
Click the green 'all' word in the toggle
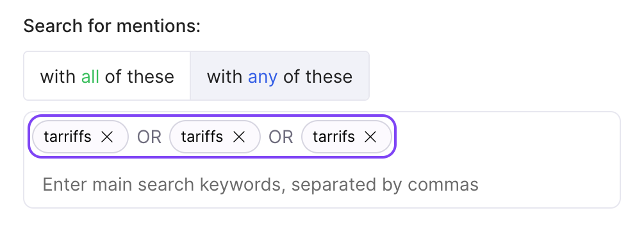[x=90, y=76]
